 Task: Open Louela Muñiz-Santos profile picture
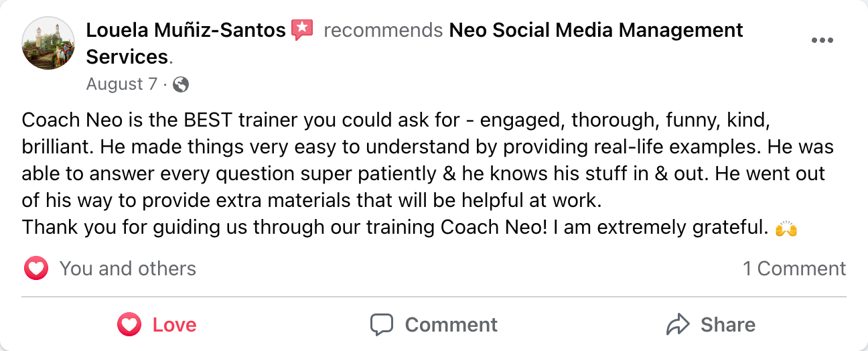click(48, 43)
